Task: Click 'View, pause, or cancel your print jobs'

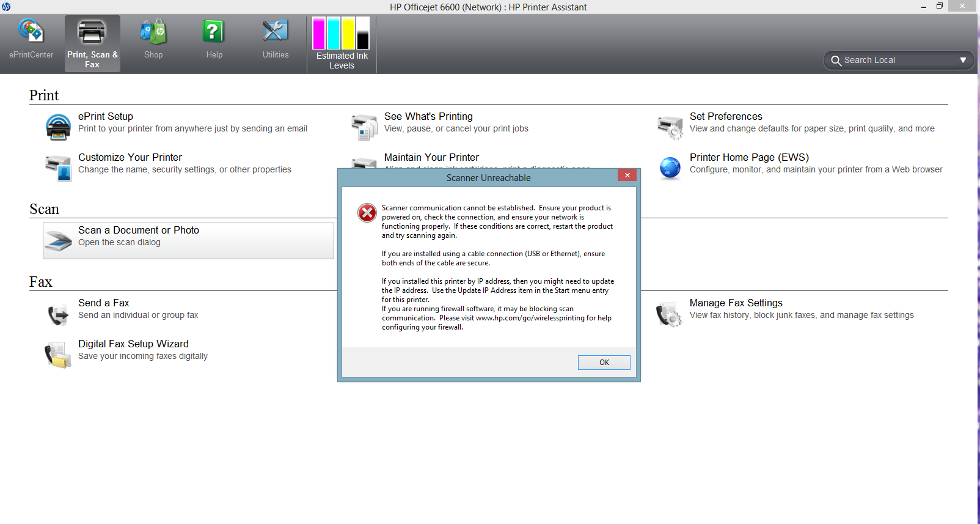Action: [456, 128]
